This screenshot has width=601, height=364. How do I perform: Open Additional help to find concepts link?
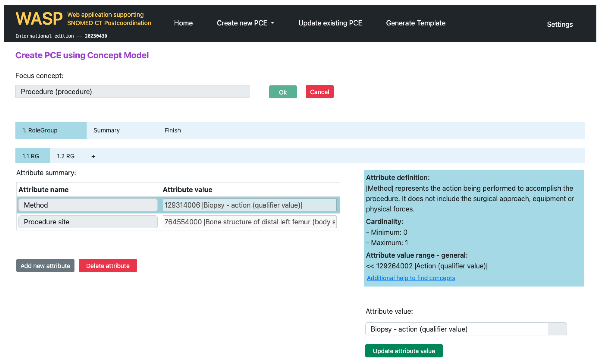(x=411, y=278)
